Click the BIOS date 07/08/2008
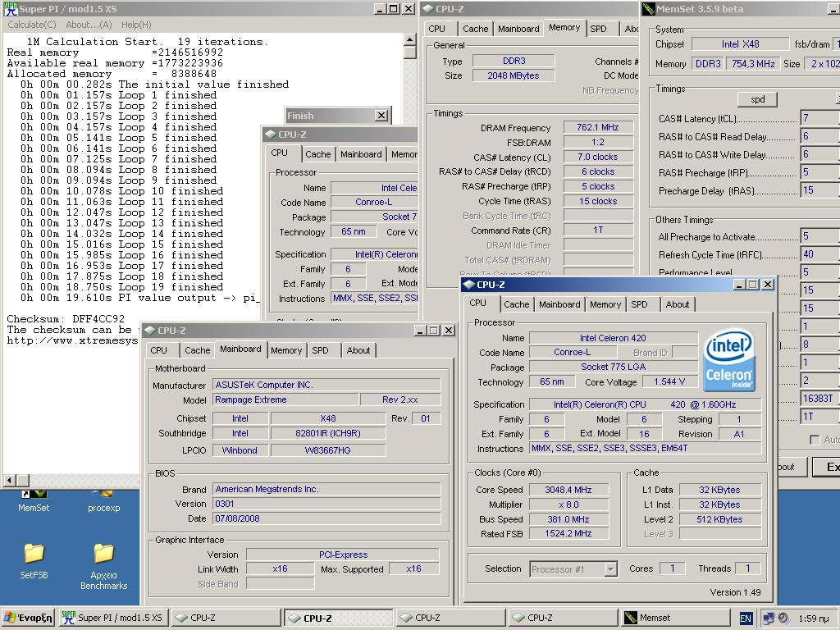Screen dimensions: 840x630 326,518
